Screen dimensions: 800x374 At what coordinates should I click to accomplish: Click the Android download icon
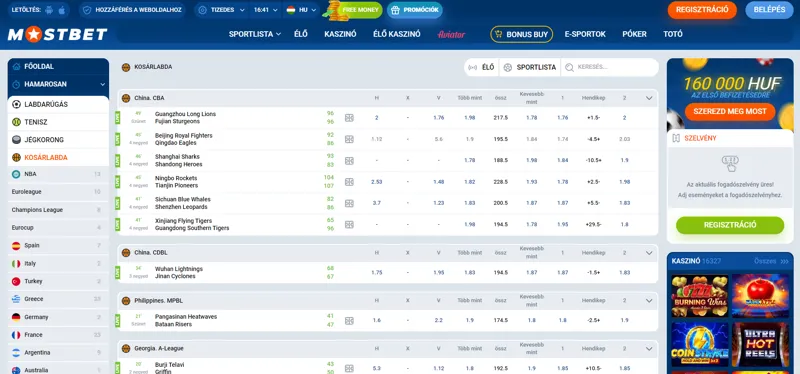tap(49, 10)
